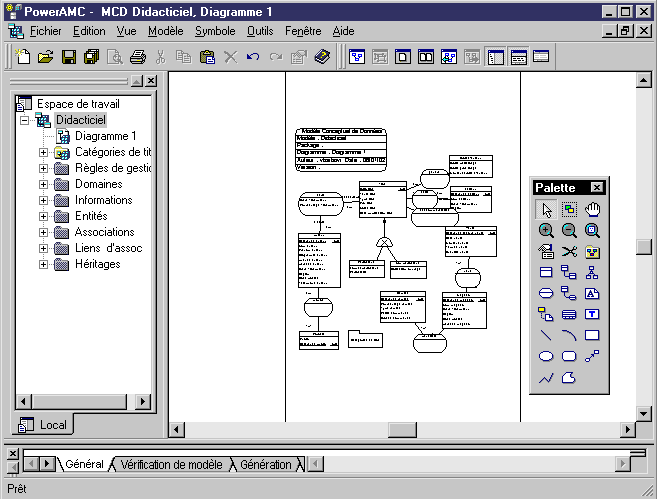Click the New model toolbar icon
The image size is (657, 499).
coord(23,57)
